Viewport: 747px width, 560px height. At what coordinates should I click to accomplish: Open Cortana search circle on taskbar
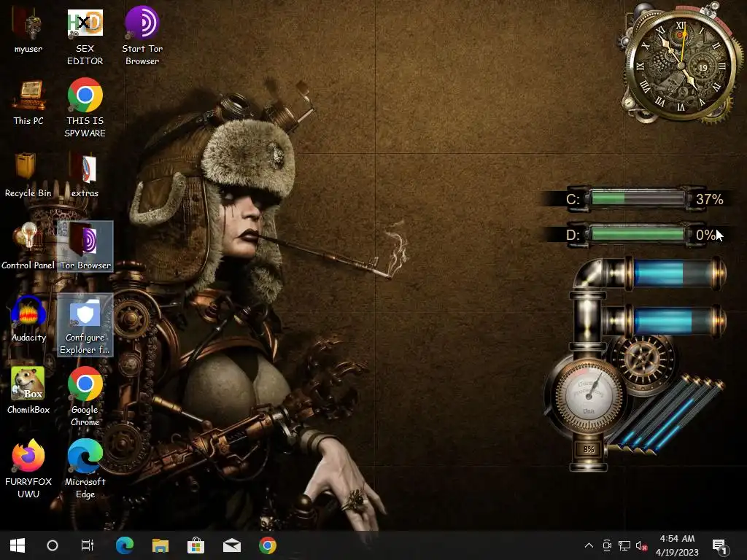(x=53, y=545)
